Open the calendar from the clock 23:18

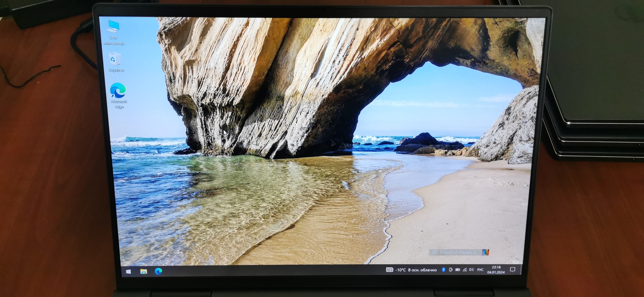click(x=496, y=270)
